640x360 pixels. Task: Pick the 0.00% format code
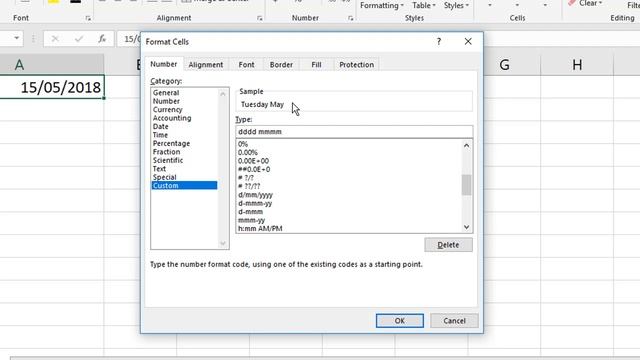[x=248, y=152]
